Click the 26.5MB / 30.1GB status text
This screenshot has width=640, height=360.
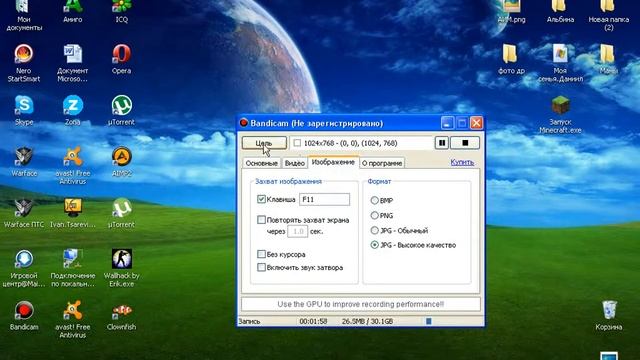(367, 321)
